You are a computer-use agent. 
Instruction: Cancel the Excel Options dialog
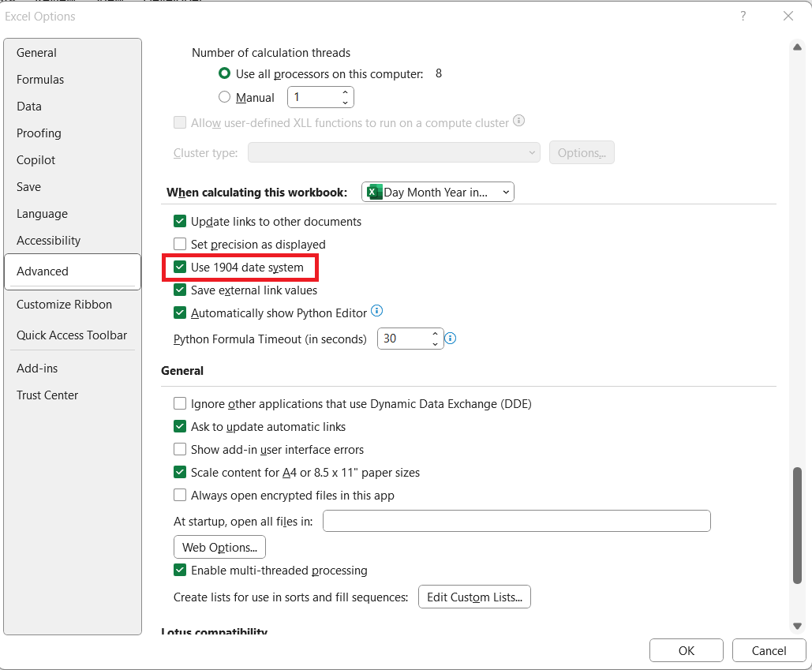pyautogui.click(x=769, y=651)
